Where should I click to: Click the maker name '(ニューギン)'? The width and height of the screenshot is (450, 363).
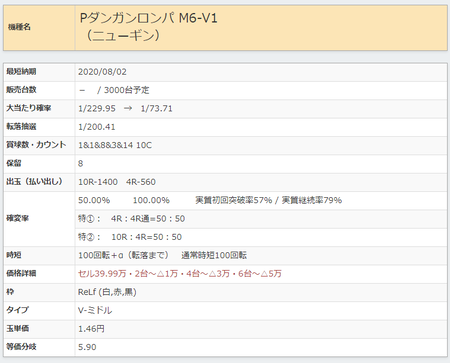pyautogui.click(x=123, y=35)
